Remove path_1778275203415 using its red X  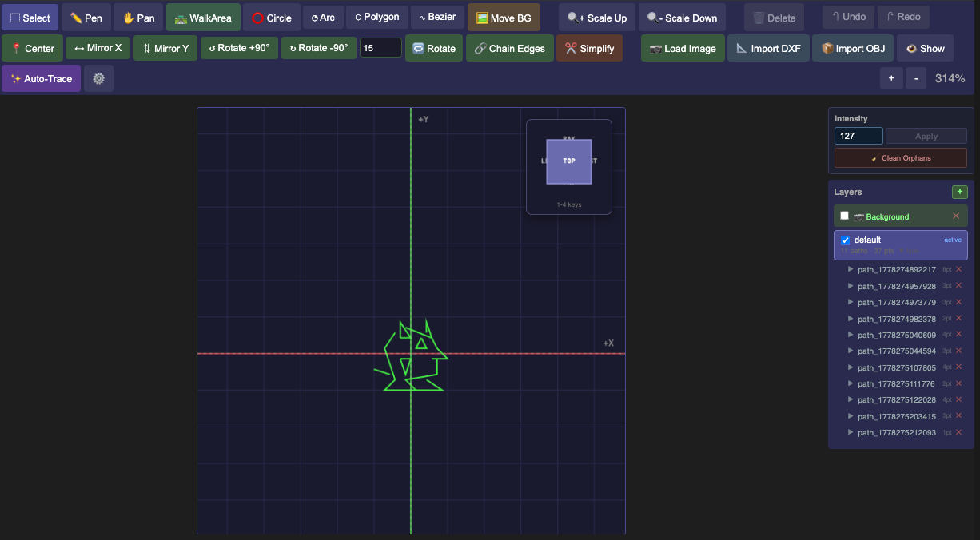[x=958, y=416]
